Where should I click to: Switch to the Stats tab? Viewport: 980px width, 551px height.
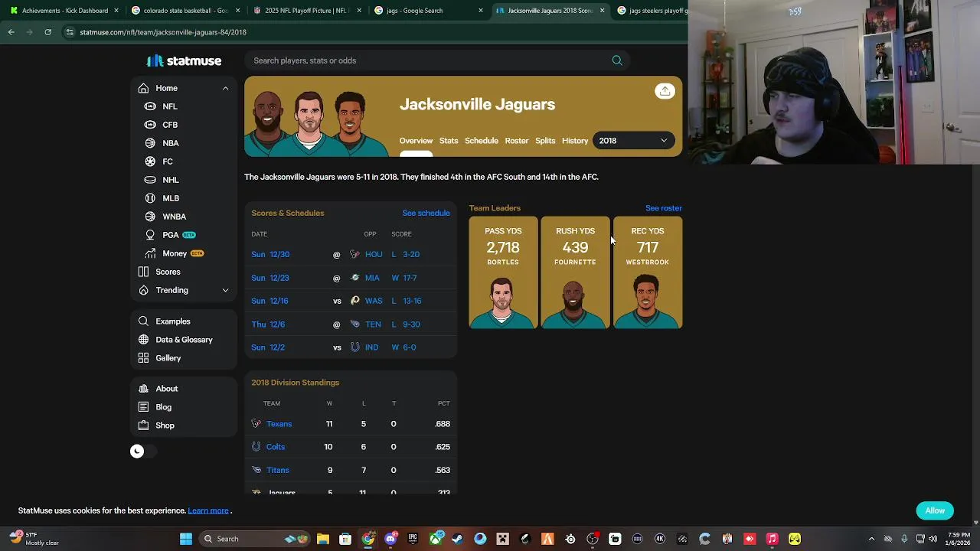[449, 141]
